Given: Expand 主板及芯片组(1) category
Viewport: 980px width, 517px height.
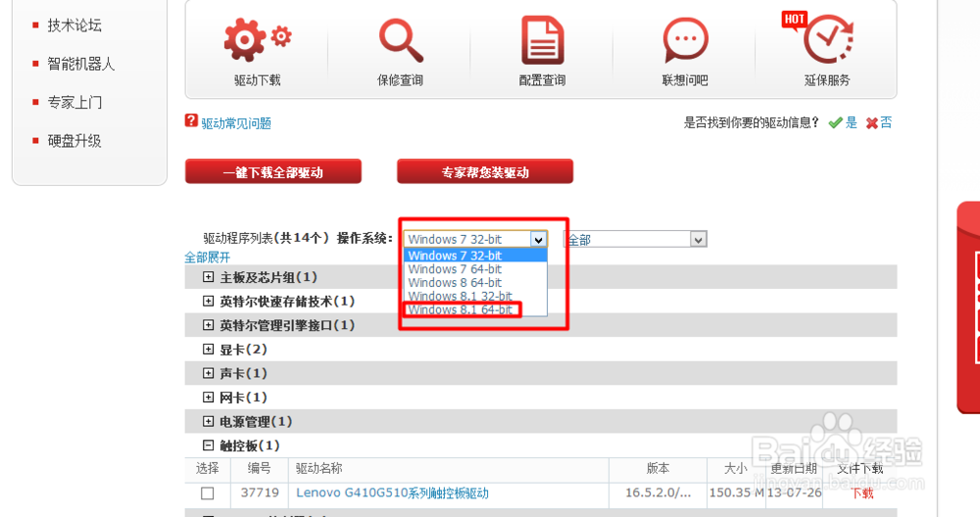Looking at the screenshot, I should pos(208,276).
